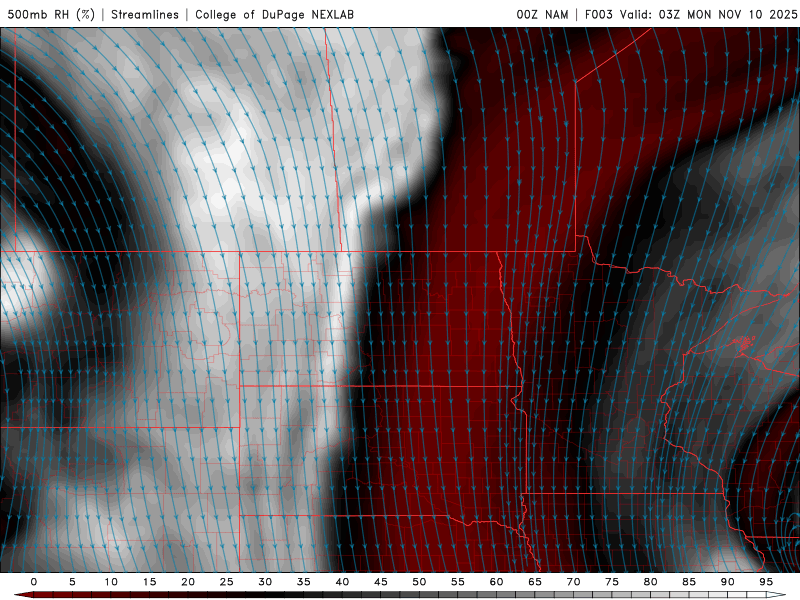Click the color bar label "50"

click(x=419, y=582)
